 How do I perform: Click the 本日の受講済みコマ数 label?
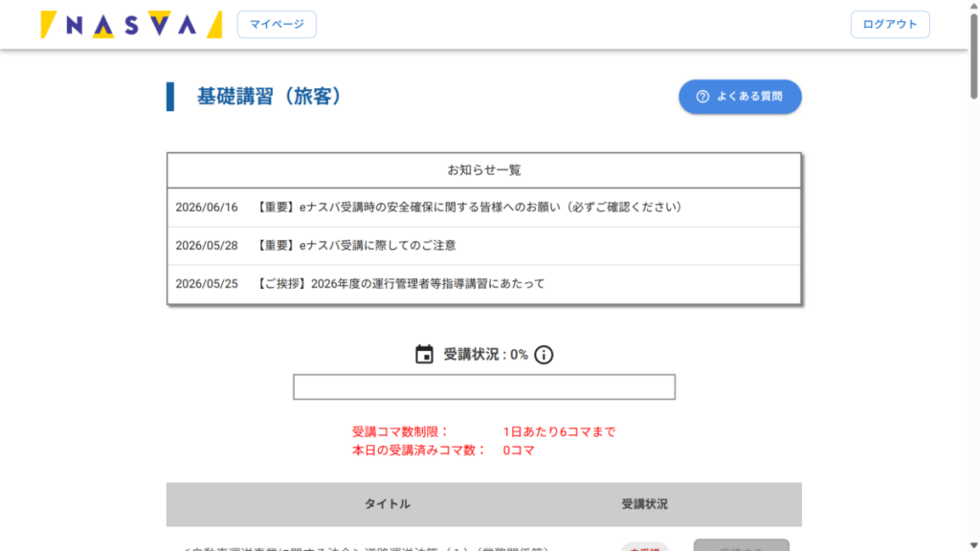click(x=419, y=451)
